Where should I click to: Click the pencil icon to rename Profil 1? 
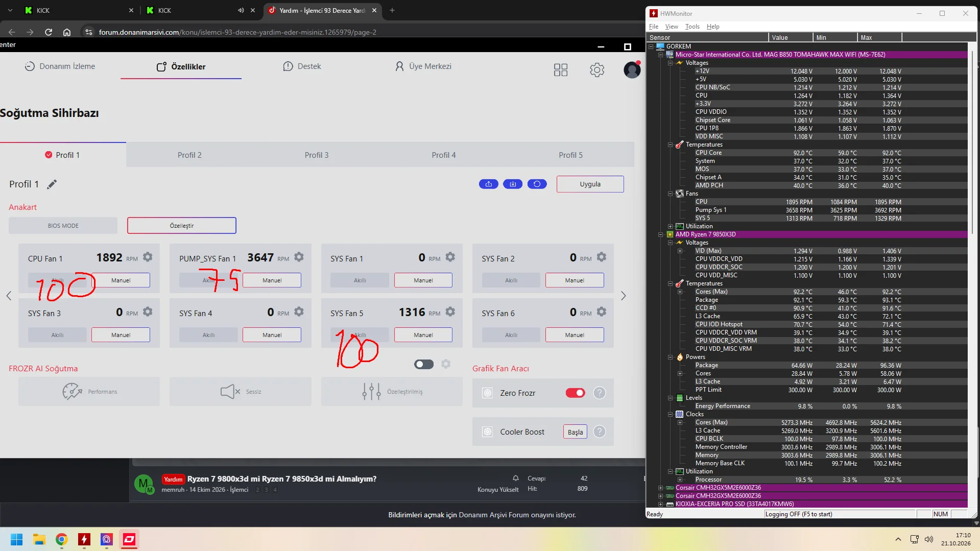click(52, 184)
